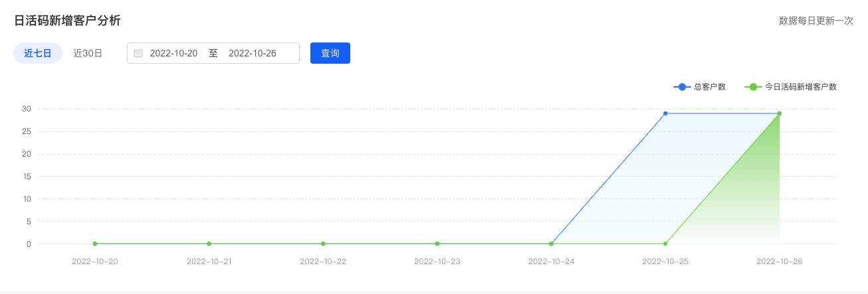
Task: Click the data point on 2022-10-22
Action: tap(323, 244)
